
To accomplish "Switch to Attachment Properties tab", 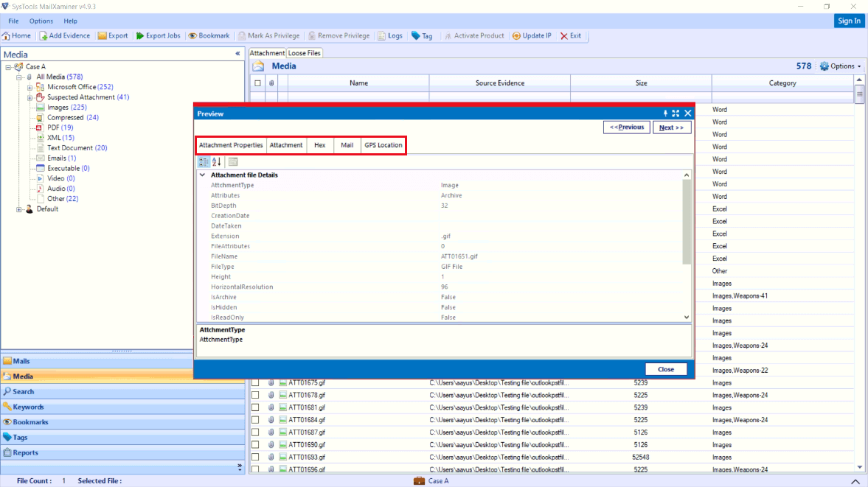I will pos(231,145).
